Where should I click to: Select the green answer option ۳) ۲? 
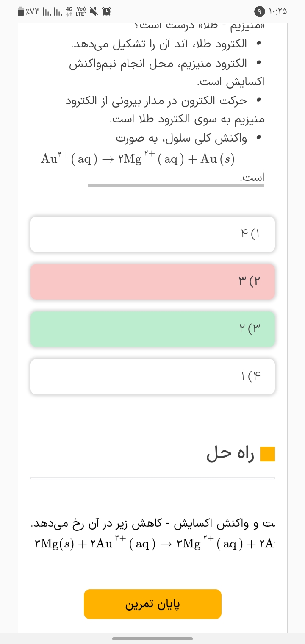[152, 329]
